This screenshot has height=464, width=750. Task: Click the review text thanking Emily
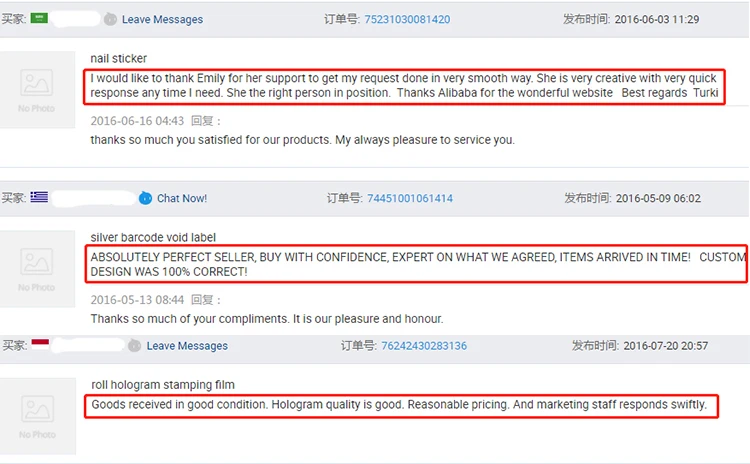pos(404,85)
